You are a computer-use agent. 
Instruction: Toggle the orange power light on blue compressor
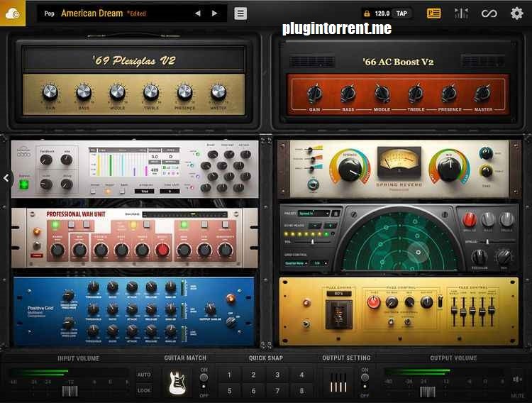point(231,299)
